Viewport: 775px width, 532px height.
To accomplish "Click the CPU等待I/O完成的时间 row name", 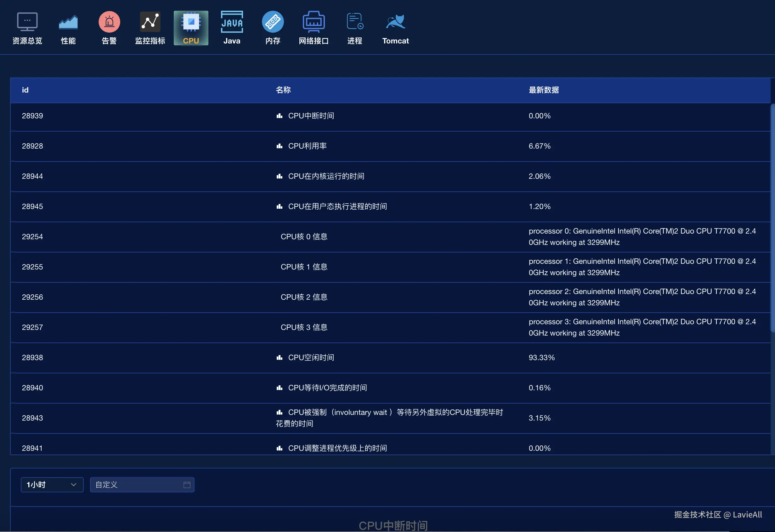I will 327,388.
